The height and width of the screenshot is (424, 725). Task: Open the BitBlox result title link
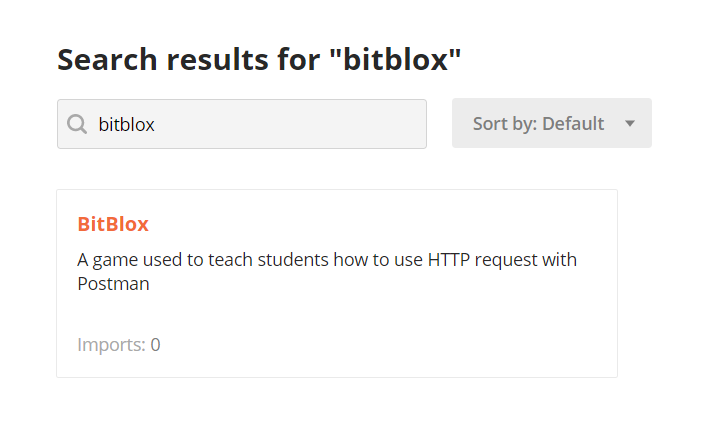point(113,224)
